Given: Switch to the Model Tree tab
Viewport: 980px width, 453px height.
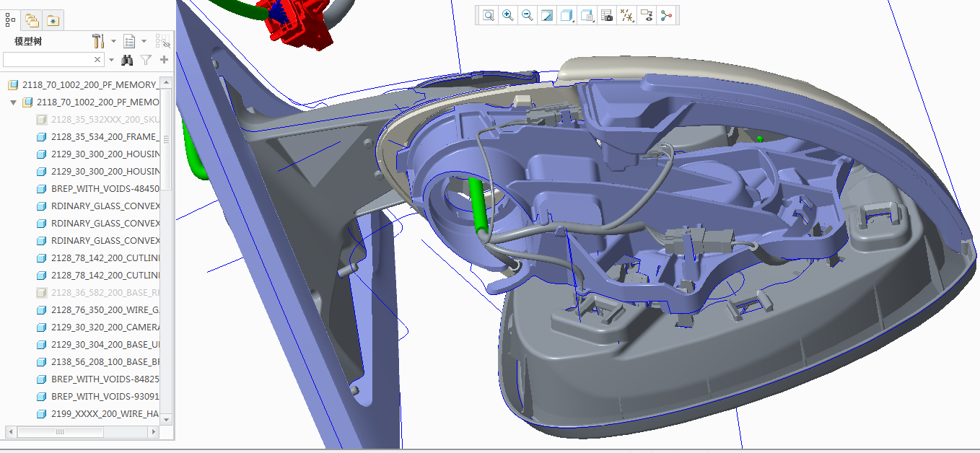Looking at the screenshot, I should click(11, 20).
